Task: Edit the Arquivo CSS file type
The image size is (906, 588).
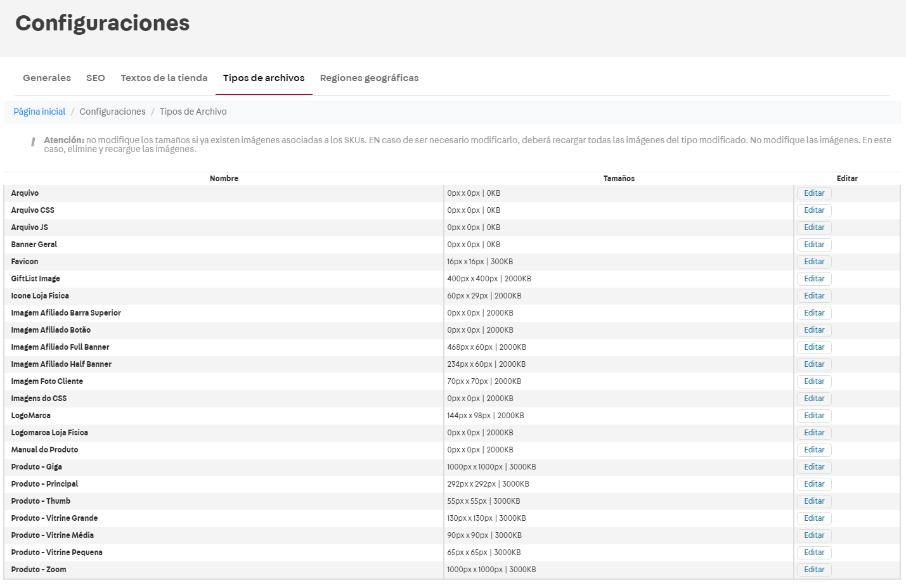Action: click(814, 210)
